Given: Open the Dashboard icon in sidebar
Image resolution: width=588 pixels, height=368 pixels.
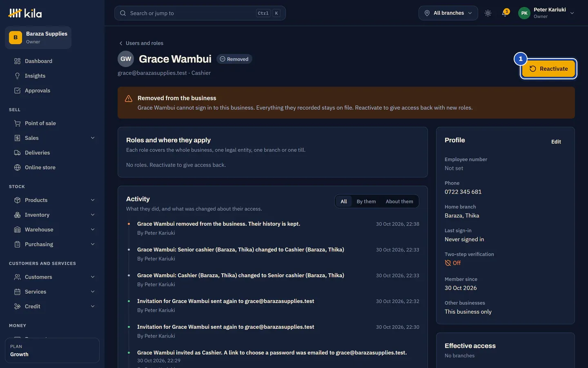Looking at the screenshot, I should 17,61.
